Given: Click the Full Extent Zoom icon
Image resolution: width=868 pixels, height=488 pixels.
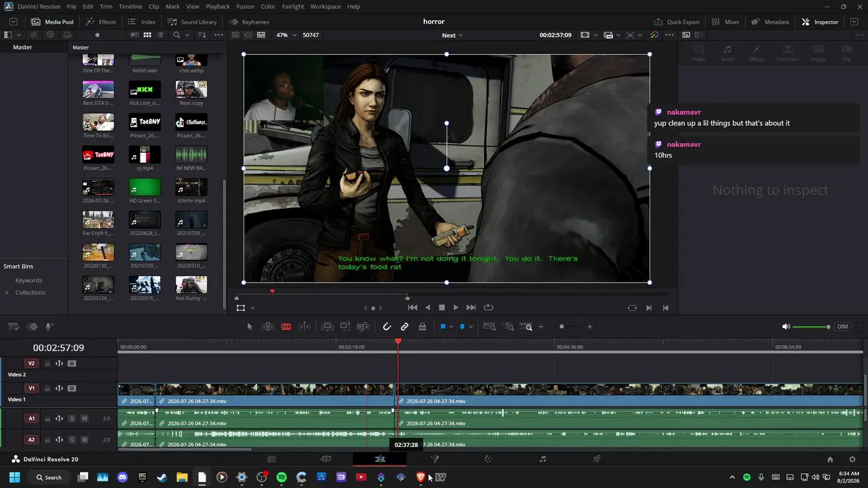Looking at the screenshot, I should click(x=489, y=327).
